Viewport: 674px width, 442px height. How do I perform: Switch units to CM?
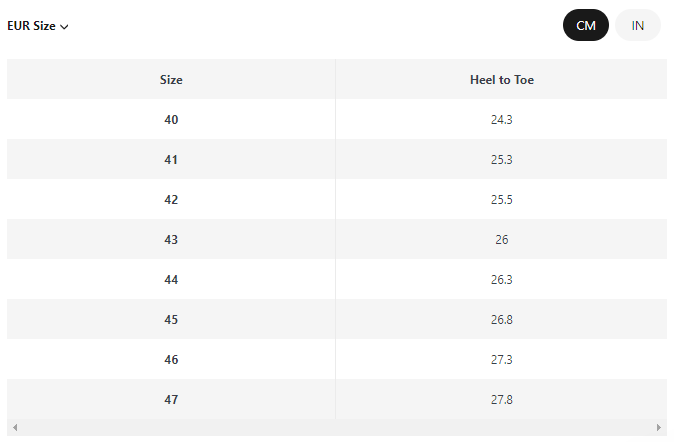click(x=585, y=25)
